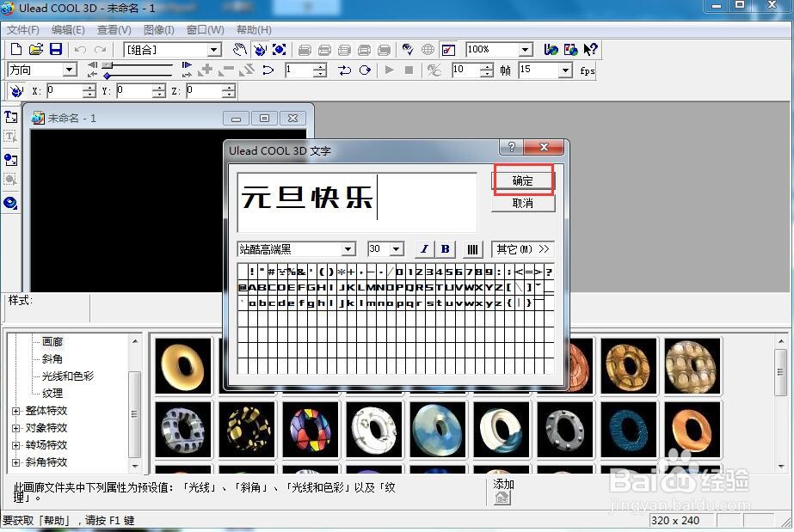Click the 添加 icon button
The height and width of the screenshot is (532, 794).
[x=502, y=498]
